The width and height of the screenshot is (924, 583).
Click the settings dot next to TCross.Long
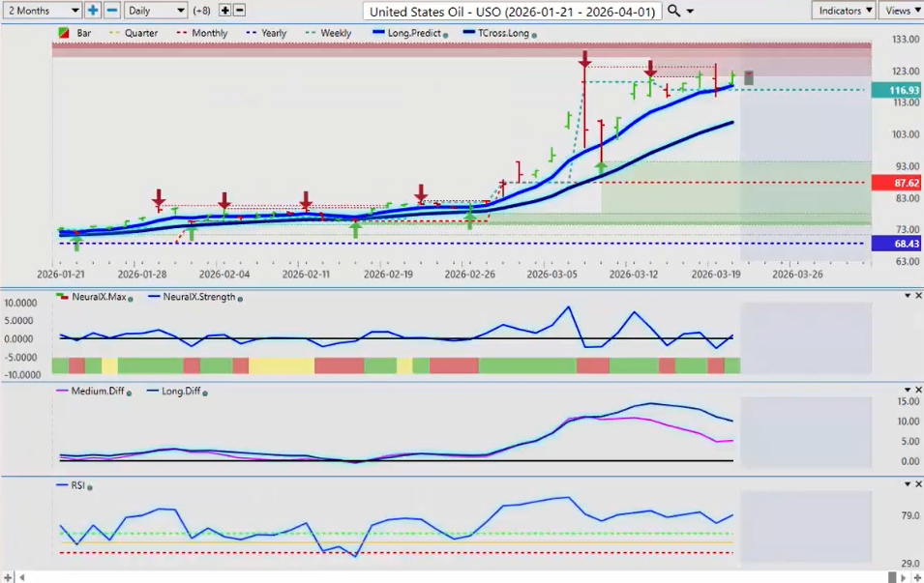(534, 36)
